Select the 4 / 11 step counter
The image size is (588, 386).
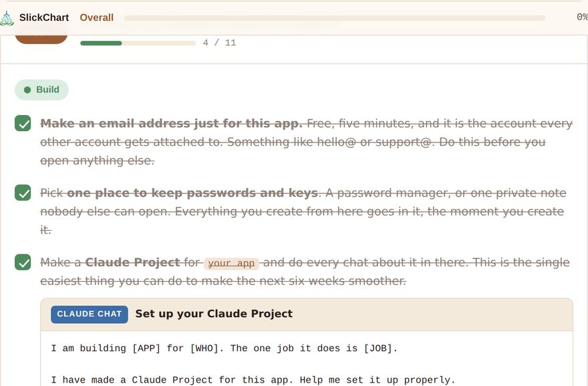(219, 43)
